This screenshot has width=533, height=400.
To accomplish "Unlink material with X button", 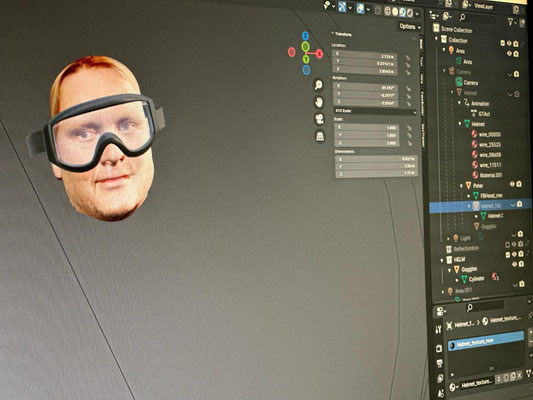I will click(x=519, y=376).
